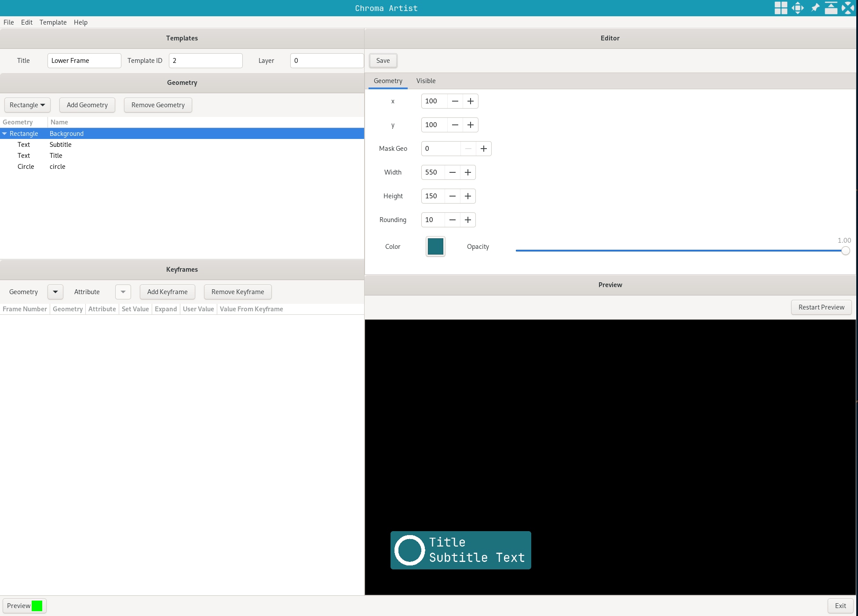Screen dimensions: 858x616
Task: Click the x value plus stepper
Action: 471,101
